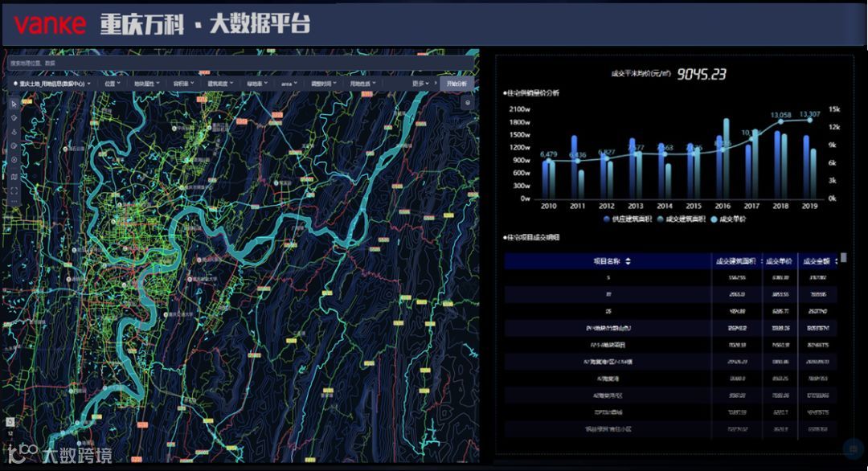
Task: Click the 项目名称 column header
Action: [x=606, y=261]
